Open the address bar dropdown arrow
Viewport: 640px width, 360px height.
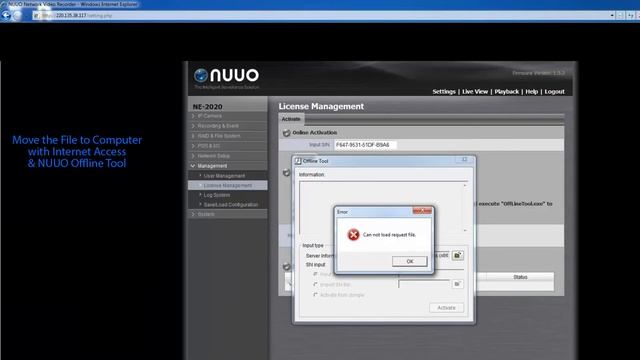coord(612,16)
